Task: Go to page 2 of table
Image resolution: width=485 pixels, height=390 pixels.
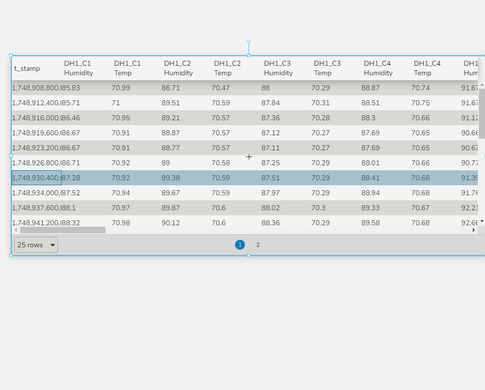Action: tap(258, 245)
